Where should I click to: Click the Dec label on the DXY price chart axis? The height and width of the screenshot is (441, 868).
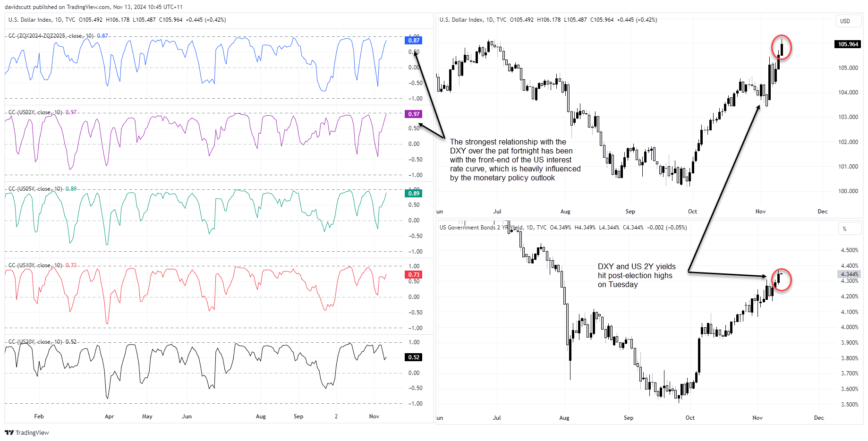pos(823,212)
